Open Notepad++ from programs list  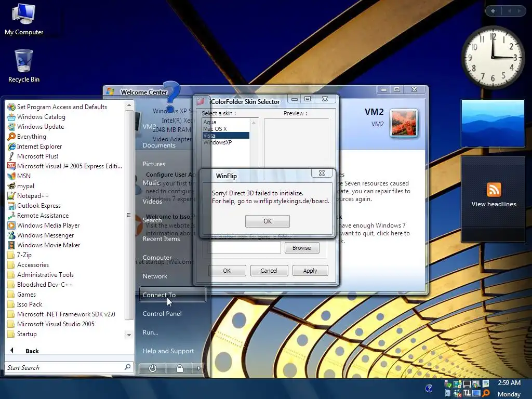28,196
